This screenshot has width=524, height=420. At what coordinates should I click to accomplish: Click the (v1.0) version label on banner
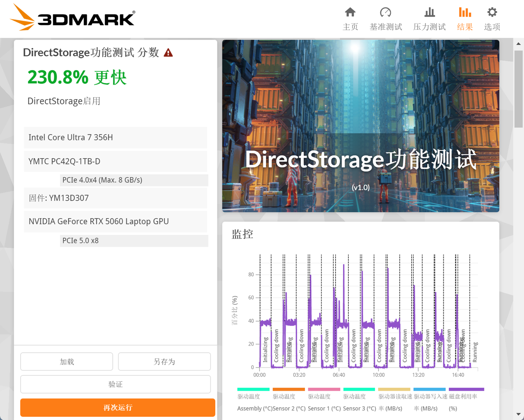pos(361,188)
